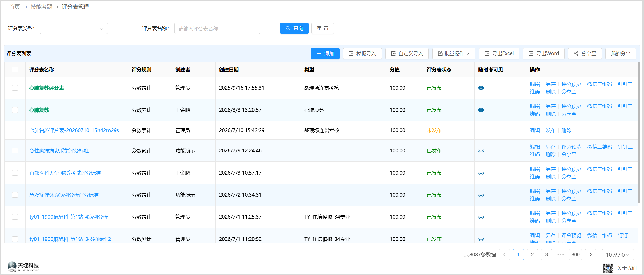This screenshot has width=644, height=275.
Task: Open 急腹症伴休克病例分析评分标准 link
Action: point(64,195)
